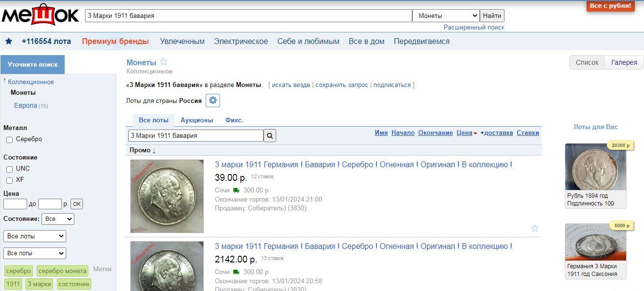
Task: Click the 1911 tag
Action: [14, 284]
